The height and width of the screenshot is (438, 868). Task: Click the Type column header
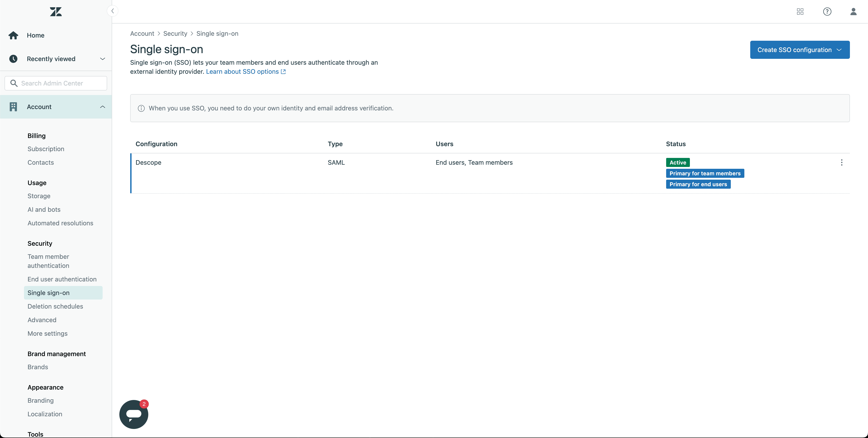pyautogui.click(x=335, y=144)
